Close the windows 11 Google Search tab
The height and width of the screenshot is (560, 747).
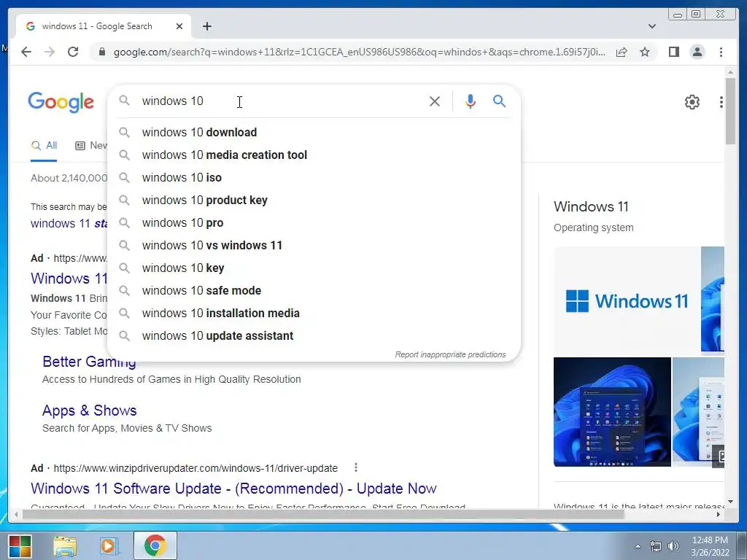179,26
